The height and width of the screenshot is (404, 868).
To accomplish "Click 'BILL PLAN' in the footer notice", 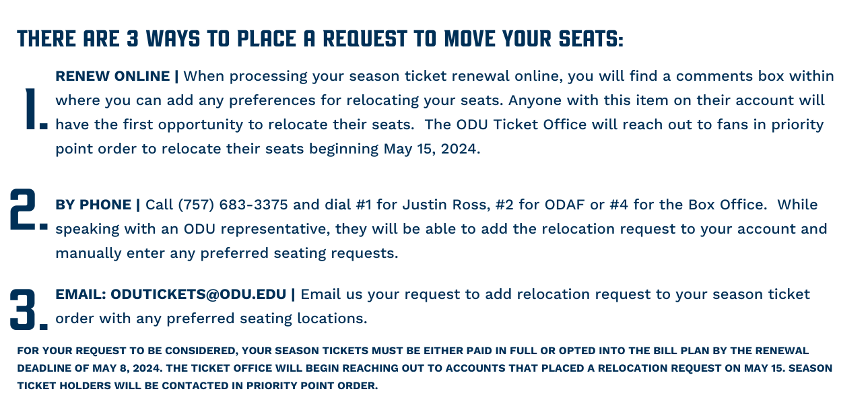I will point(677,351).
